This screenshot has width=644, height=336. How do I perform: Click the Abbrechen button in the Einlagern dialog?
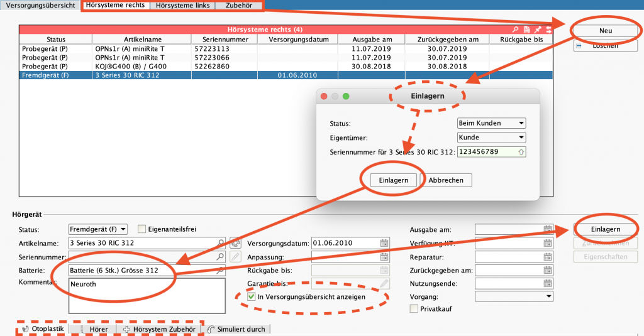pos(446,180)
